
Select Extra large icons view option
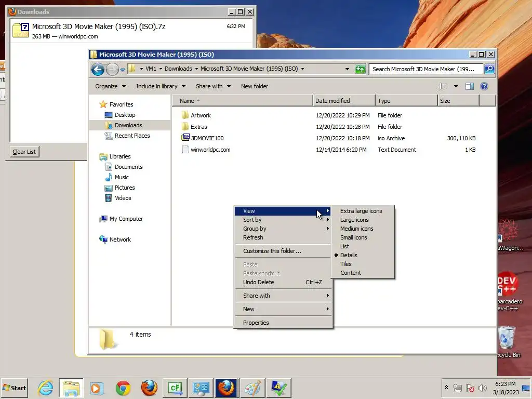[x=363, y=211]
